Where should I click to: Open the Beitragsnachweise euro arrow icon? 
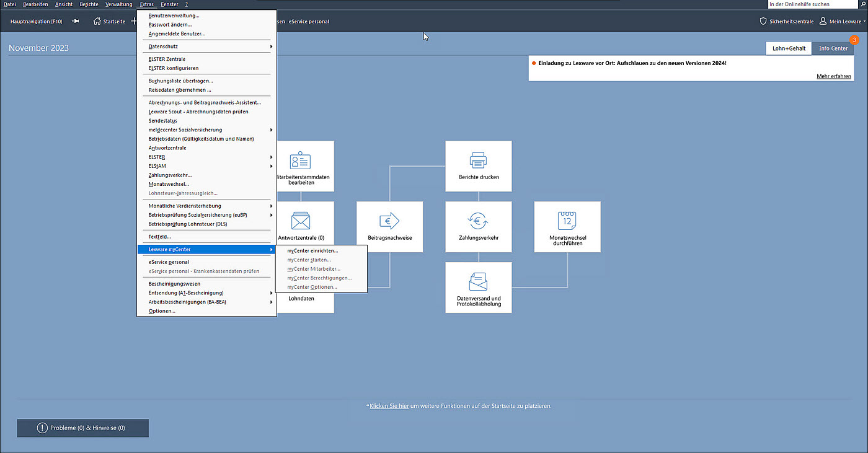[x=389, y=221]
